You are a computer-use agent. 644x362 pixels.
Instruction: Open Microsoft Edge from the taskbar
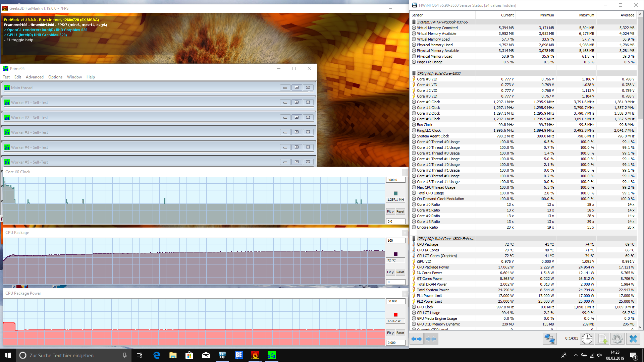coord(157,355)
